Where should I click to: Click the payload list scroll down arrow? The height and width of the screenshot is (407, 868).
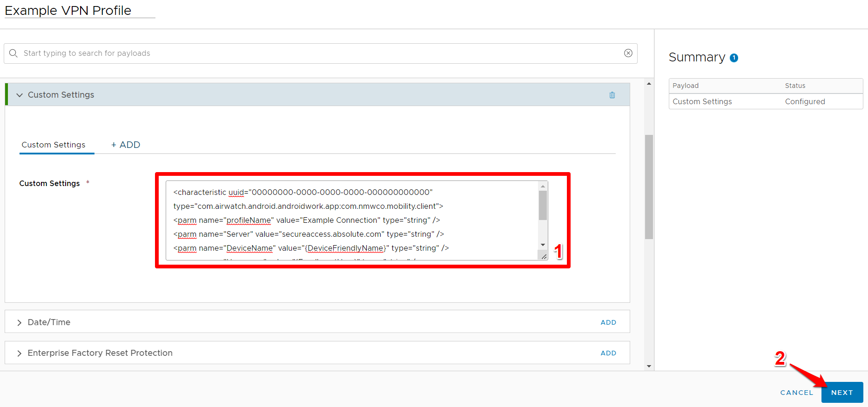tap(649, 367)
